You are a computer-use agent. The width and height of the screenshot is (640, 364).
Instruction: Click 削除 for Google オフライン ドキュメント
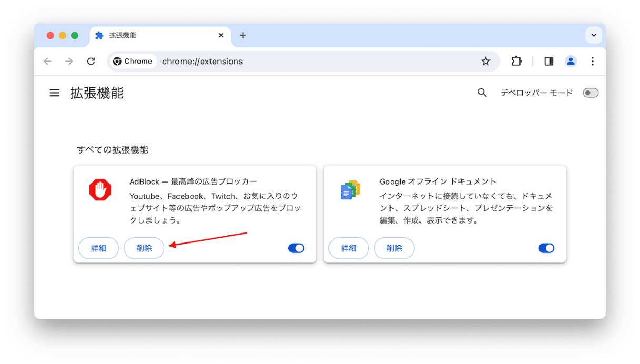click(394, 248)
